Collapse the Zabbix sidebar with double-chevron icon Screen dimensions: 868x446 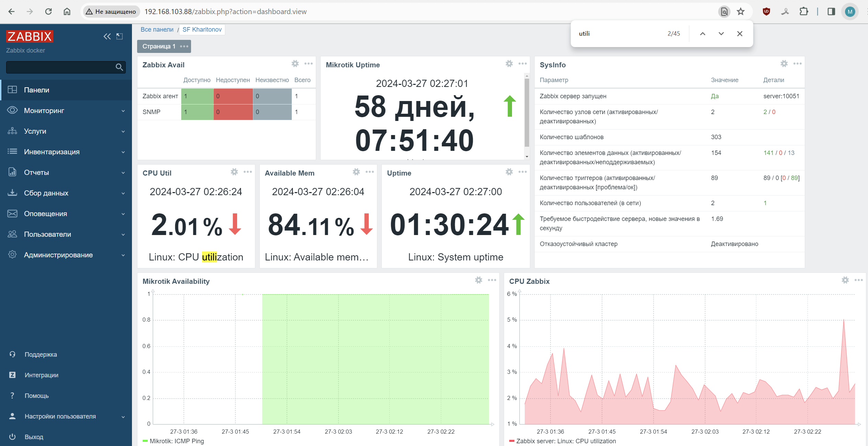click(x=107, y=36)
